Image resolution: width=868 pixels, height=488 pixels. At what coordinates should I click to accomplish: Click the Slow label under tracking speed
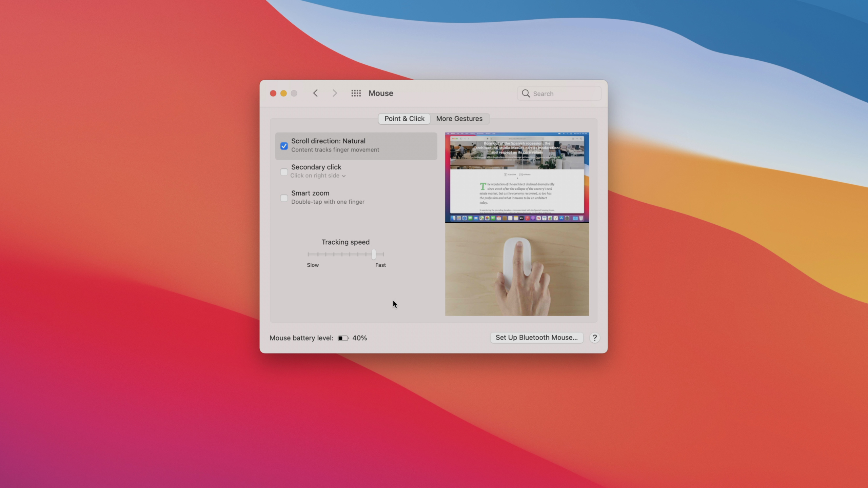[x=313, y=265]
